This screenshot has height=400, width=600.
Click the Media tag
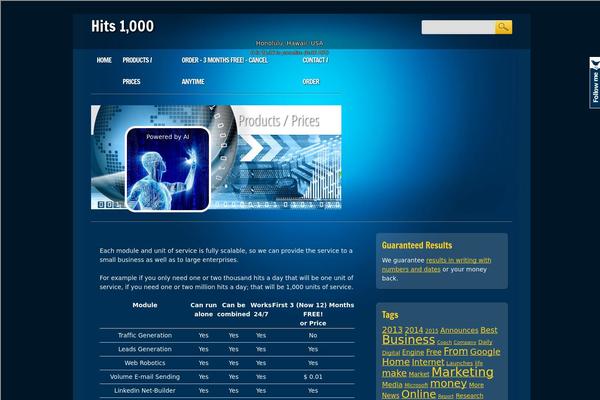(x=392, y=385)
